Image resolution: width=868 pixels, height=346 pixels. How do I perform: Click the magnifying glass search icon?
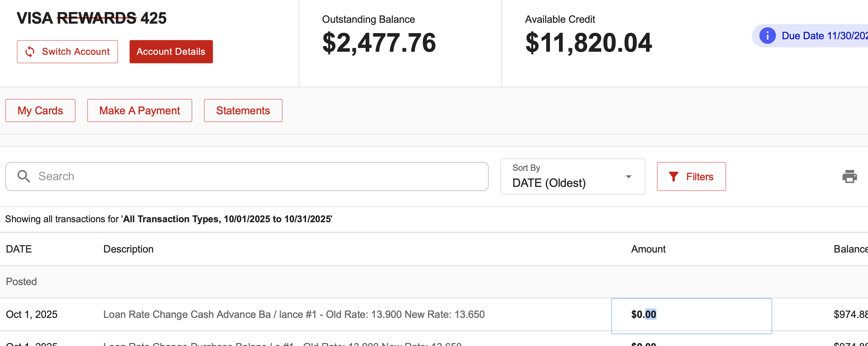pos(24,176)
